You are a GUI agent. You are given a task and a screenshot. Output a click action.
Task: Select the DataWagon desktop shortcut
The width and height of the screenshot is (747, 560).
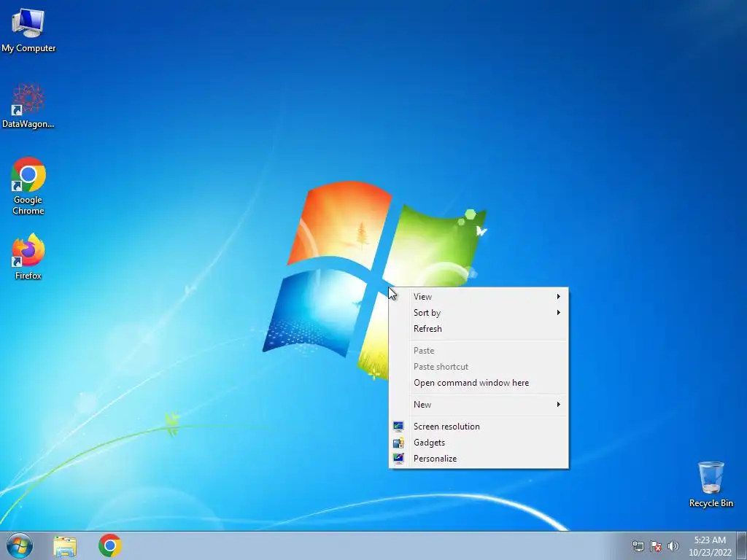tap(28, 106)
